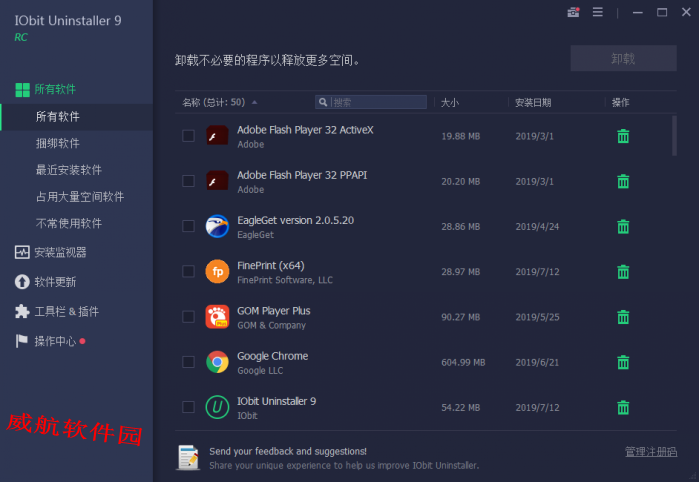Sort list by 名称 column arrow
699x482 pixels.
[255, 103]
